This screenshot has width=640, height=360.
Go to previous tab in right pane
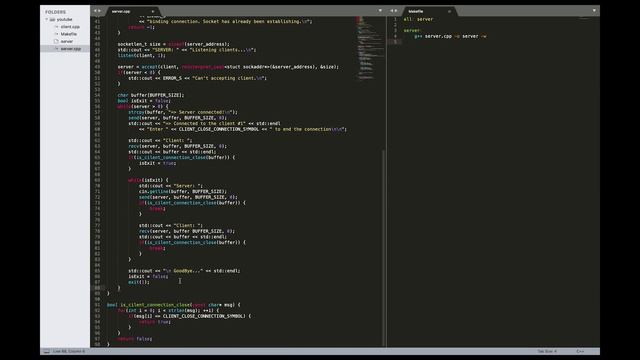pos(391,11)
